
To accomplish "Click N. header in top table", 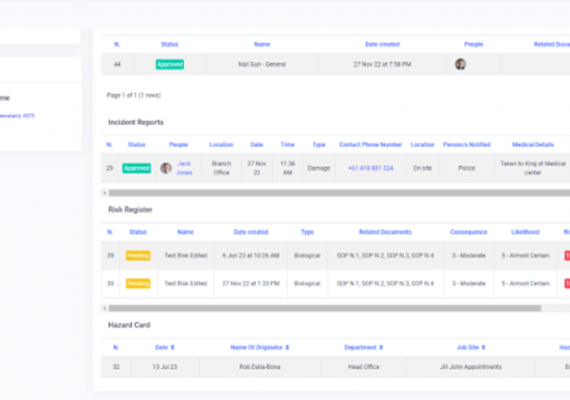I will (117, 44).
